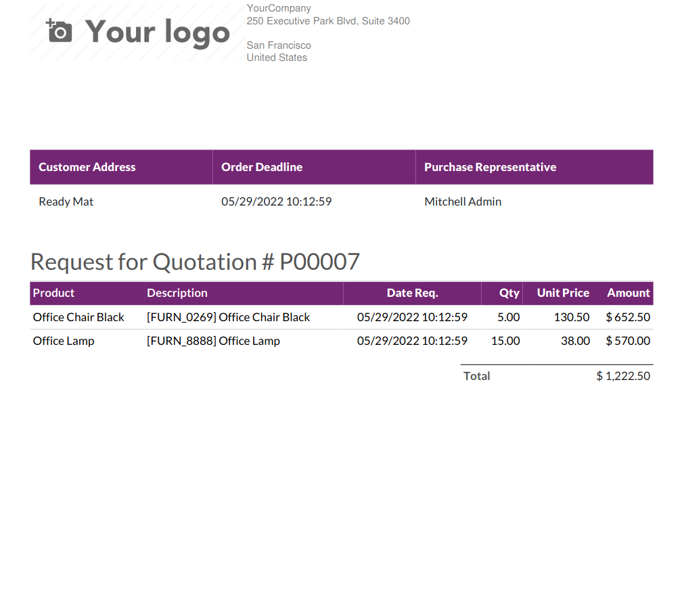Click the $ 1,222.50 total amount
The width and height of the screenshot is (684, 616).
[x=623, y=376]
